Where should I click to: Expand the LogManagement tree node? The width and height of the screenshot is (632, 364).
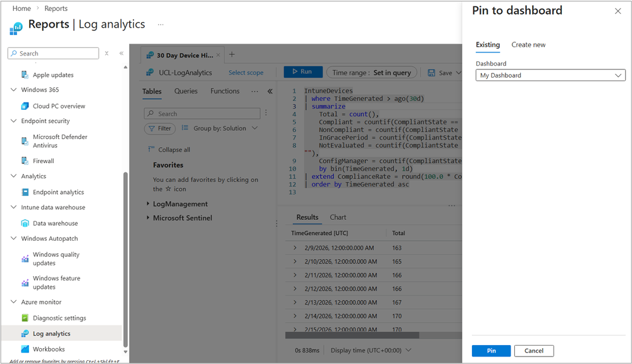click(148, 204)
